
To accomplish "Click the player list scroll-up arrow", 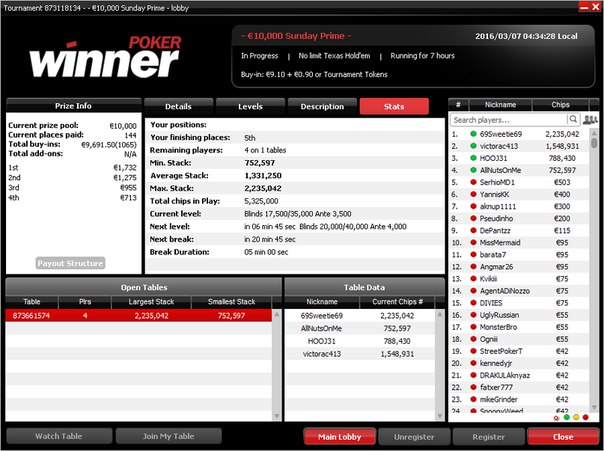I will [594, 133].
